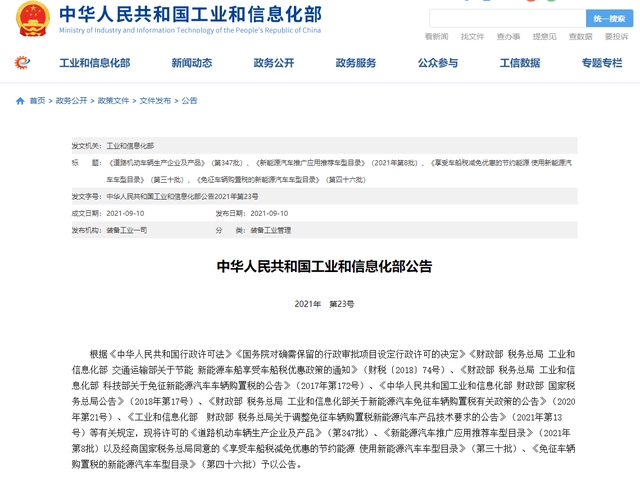The width and height of the screenshot is (640, 480).
Task: Select the 政务服务 navigation item
Action: click(355, 63)
